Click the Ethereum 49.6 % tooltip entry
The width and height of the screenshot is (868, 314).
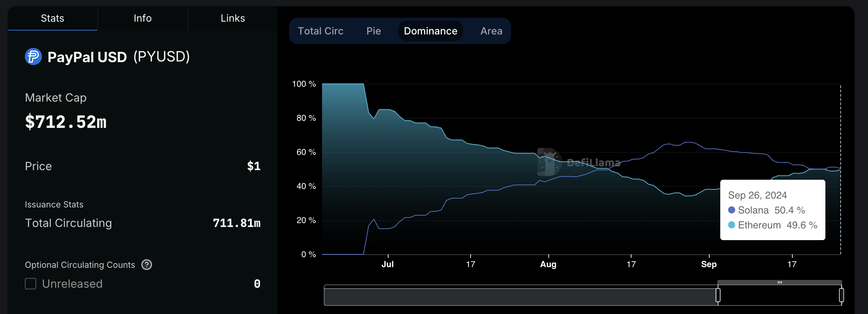773,225
